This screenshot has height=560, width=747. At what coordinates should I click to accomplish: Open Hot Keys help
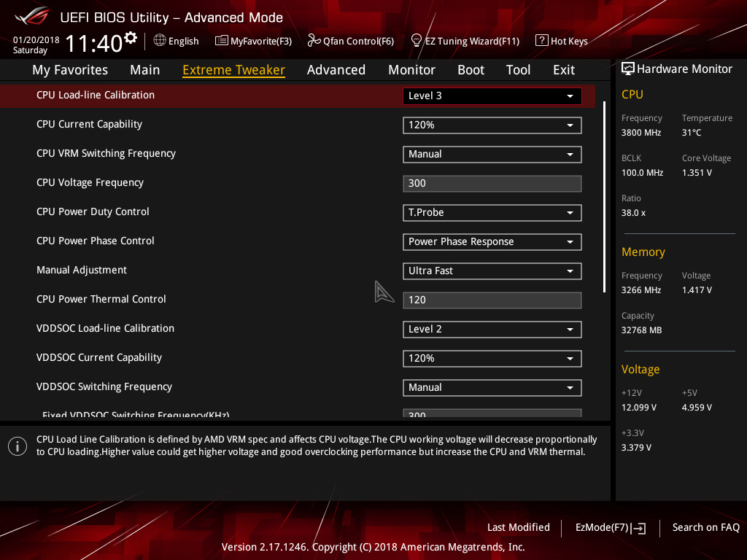pyautogui.click(x=562, y=41)
